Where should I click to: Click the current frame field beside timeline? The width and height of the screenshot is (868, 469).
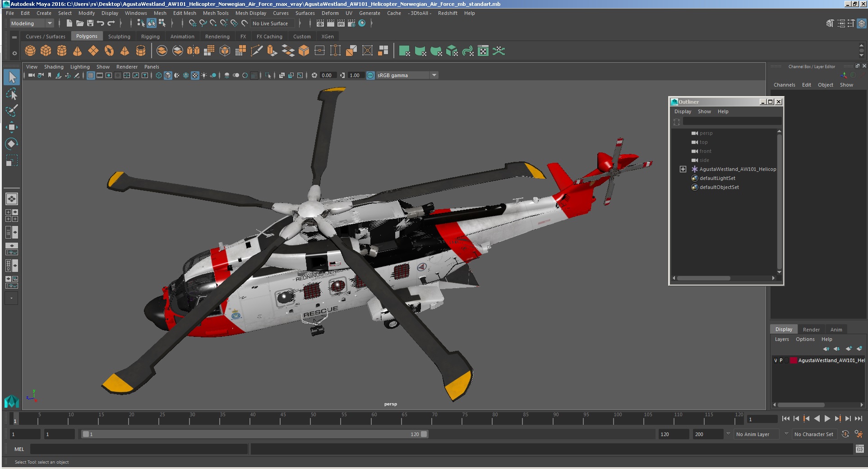click(x=762, y=419)
